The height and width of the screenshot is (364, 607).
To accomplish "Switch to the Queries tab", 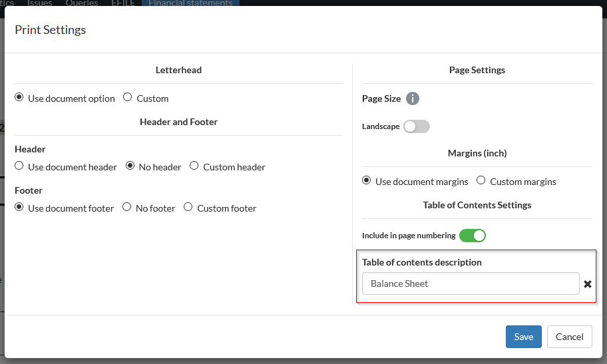I will click(x=81, y=3).
